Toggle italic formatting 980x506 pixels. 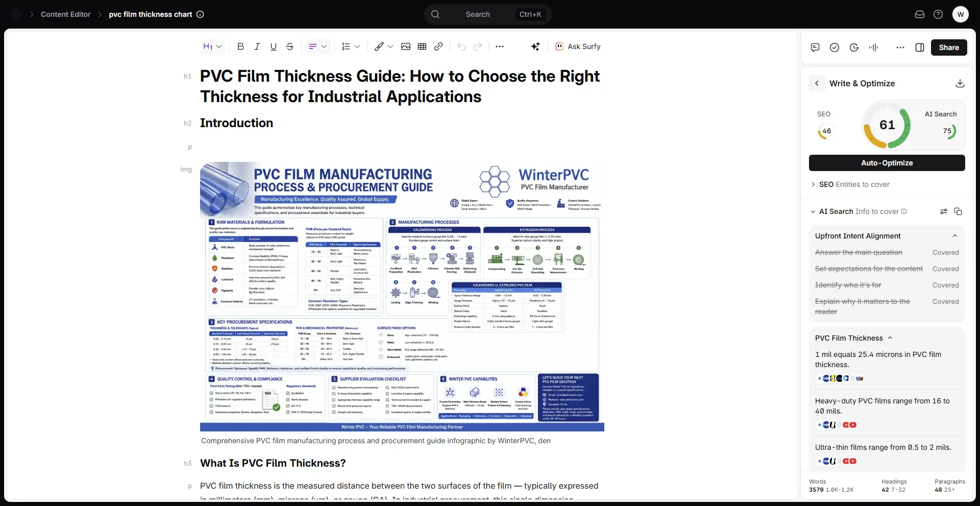[x=257, y=46]
